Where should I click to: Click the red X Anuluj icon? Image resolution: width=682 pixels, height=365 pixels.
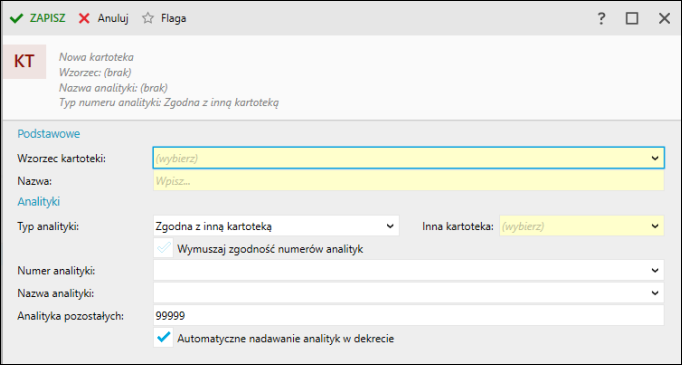pos(84,19)
